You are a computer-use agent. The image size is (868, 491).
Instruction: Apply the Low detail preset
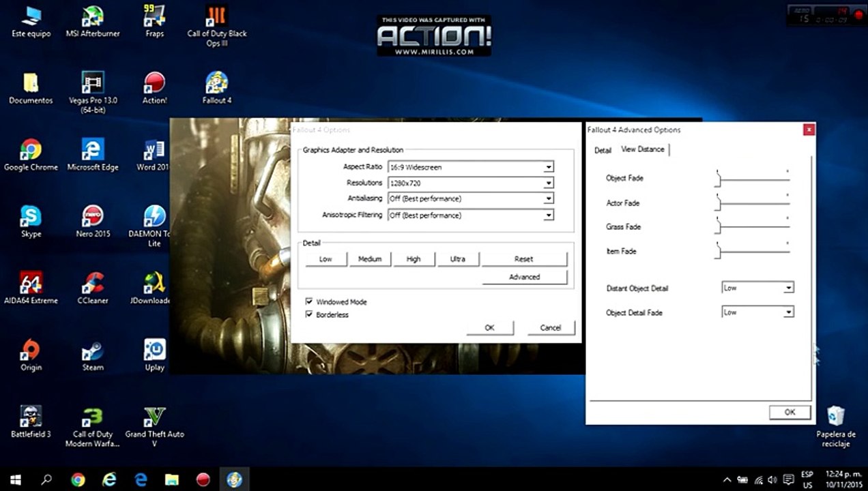(325, 259)
